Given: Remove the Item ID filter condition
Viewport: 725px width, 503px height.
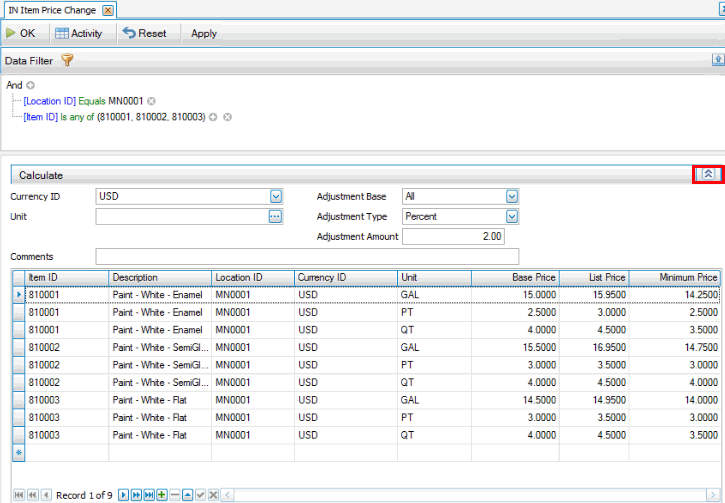Looking at the screenshot, I should tap(227, 117).
